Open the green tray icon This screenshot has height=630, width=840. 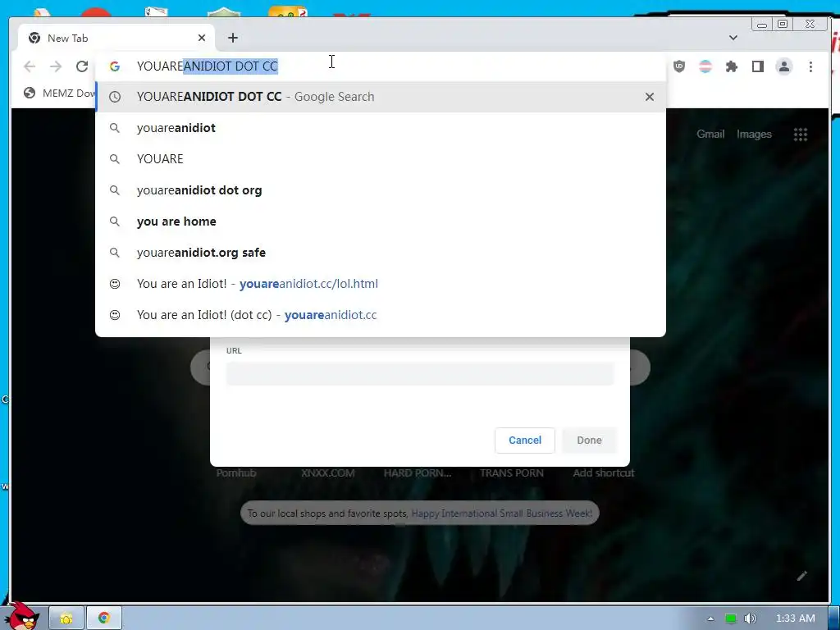730,619
